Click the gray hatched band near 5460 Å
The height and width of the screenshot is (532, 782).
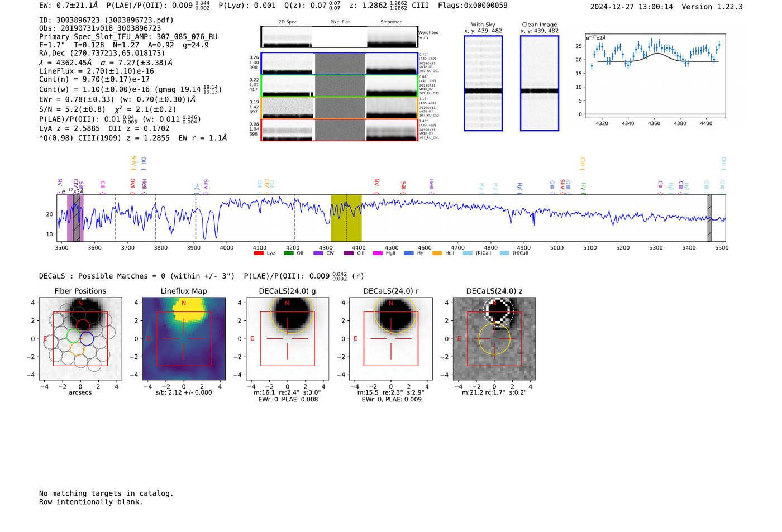pos(709,218)
